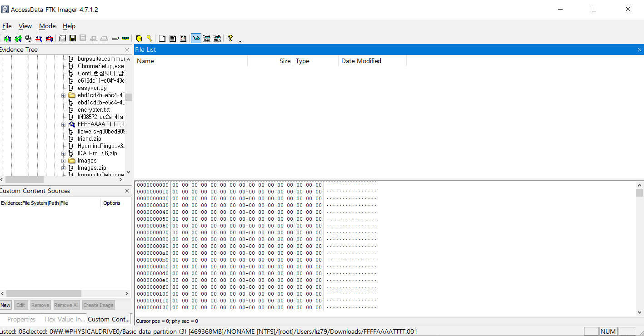
Task: Open the File menu
Action: point(7,26)
